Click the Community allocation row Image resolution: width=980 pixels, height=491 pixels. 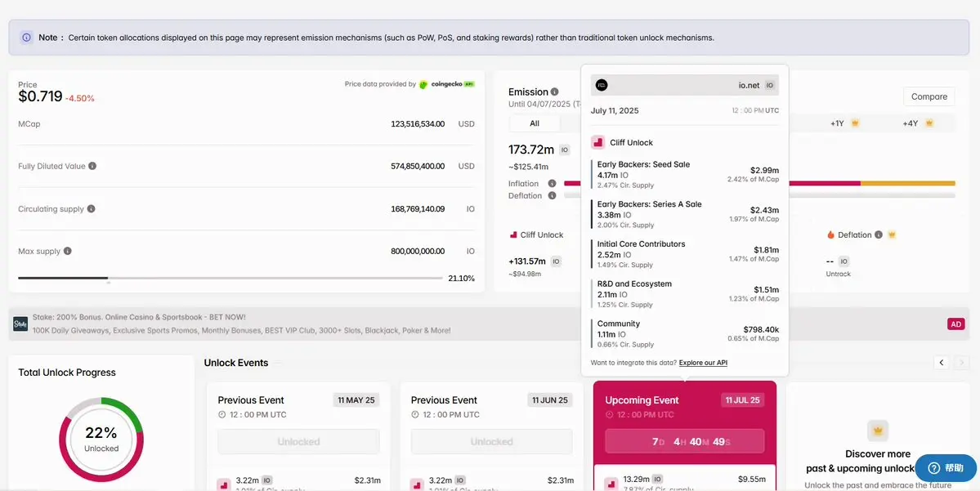click(x=685, y=334)
